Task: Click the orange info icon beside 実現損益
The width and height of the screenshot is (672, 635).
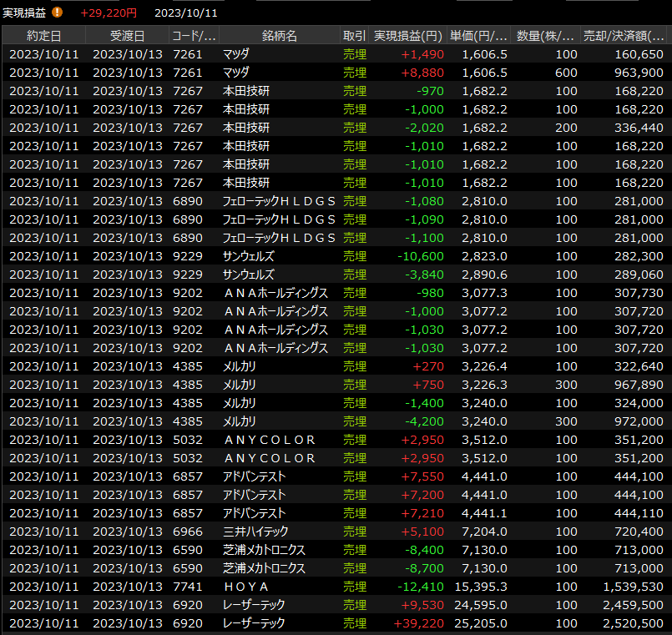Action: coord(58,13)
